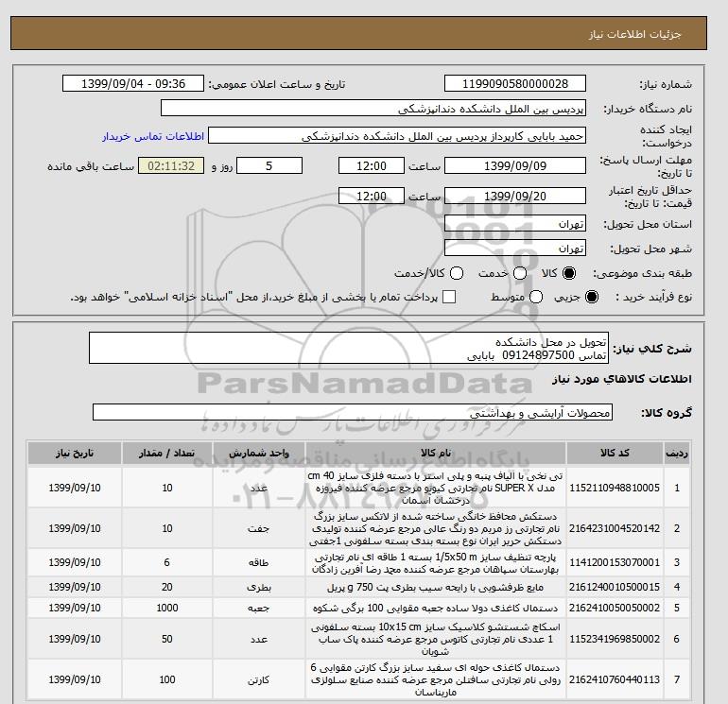Click the unit طاقه in row 3
The height and width of the screenshot is (704, 728).
point(259,562)
